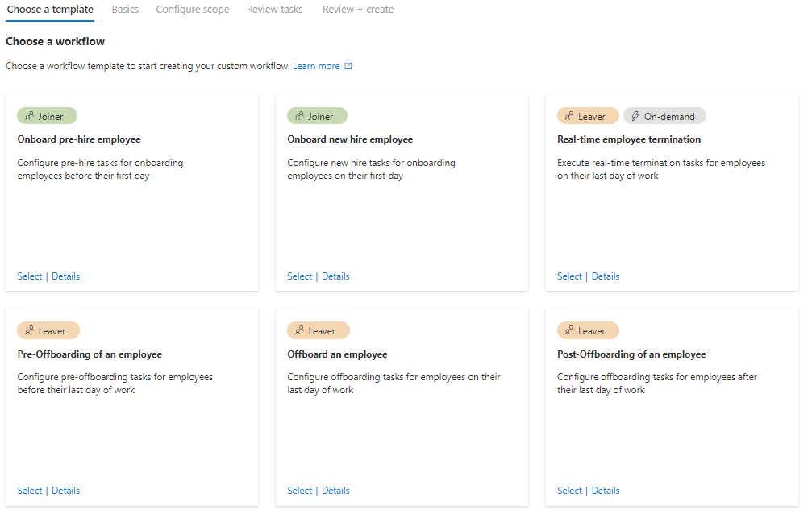Image resolution: width=812 pixels, height=514 pixels.
Task: Go to the Review tasks tab
Action: (275, 10)
